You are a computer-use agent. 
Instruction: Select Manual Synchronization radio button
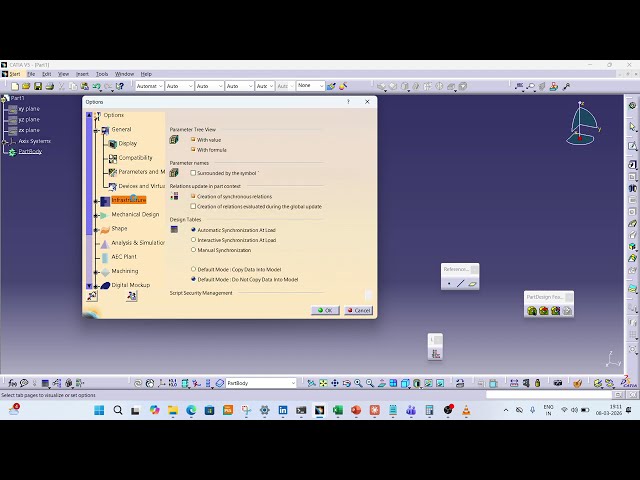[x=193, y=250]
